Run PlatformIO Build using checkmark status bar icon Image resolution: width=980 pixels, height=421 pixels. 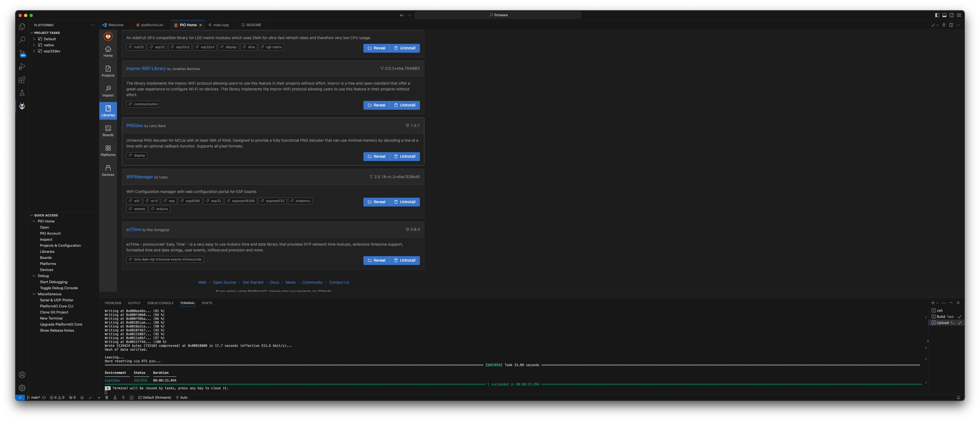click(90, 397)
